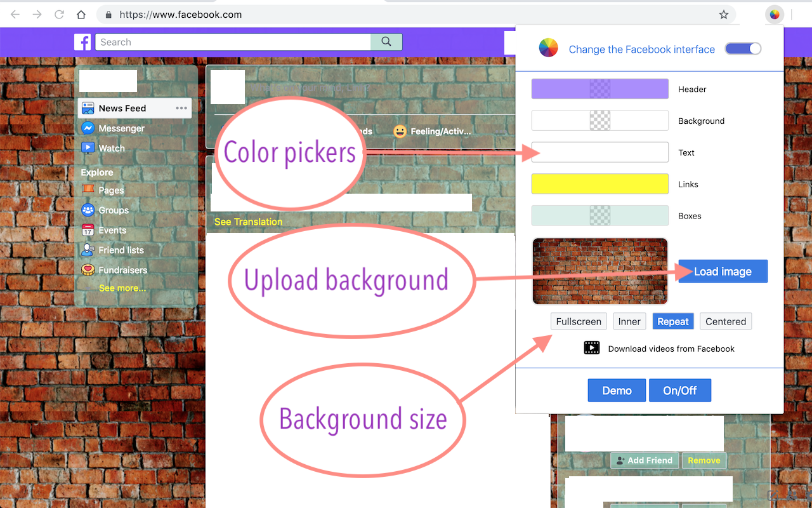Click the color wheel logo in popup
Viewport: 812px width, 508px height.
[548, 48]
